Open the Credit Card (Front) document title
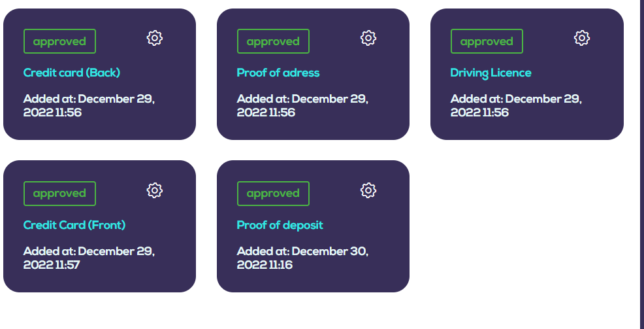This screenshot has height=329, width=644. (x=74, y=225)
